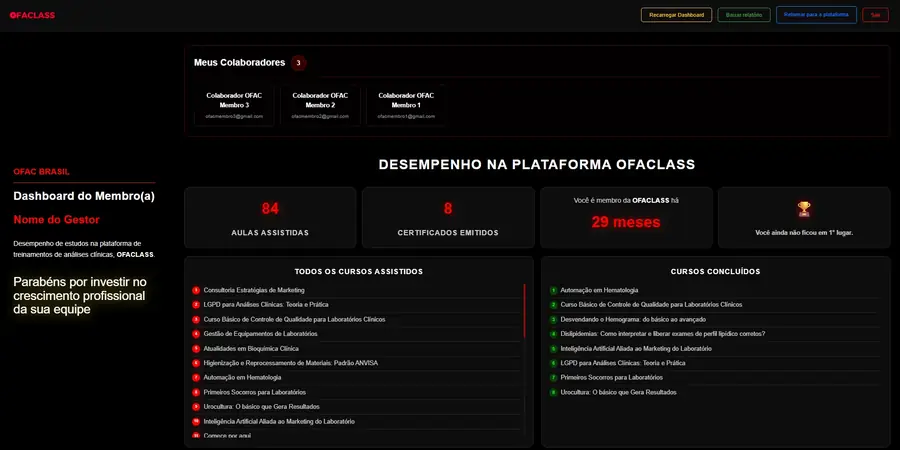The height and width of the screenshot is (450, 900).
Task: Select LGPD para Análises Clínicas in watched list
Action: 266,305
